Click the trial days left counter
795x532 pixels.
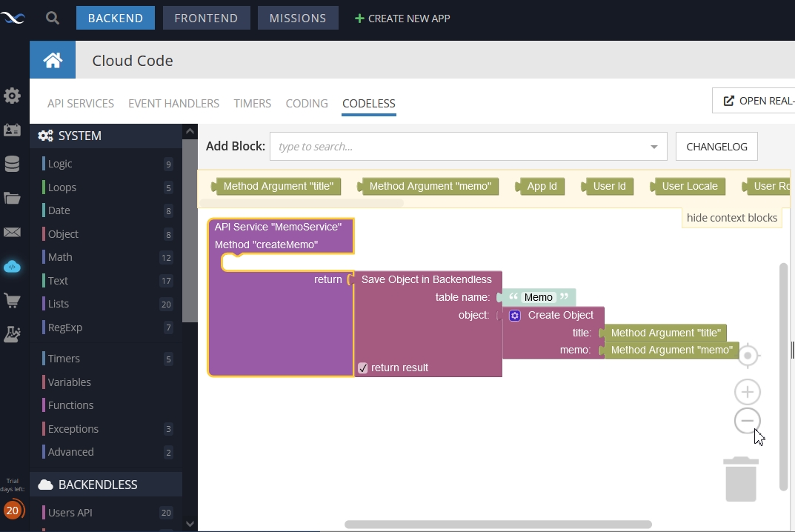[x=13, y=510]
